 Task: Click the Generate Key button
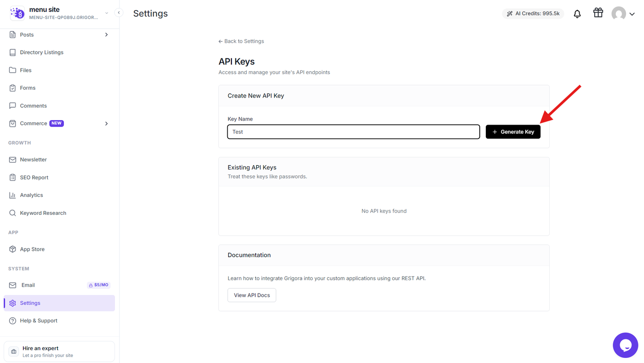click(x=513, y=132)
